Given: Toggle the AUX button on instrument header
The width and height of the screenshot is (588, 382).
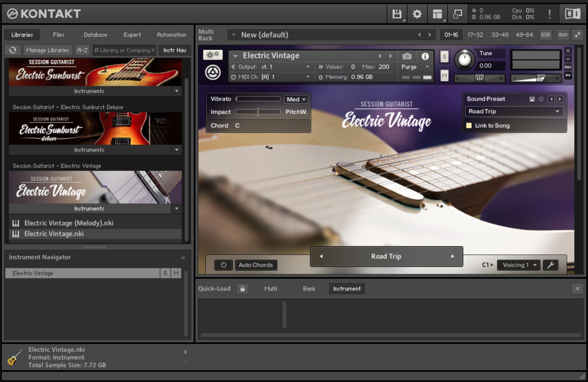Looking at the screenshot, I should click(x=568, y=67).
